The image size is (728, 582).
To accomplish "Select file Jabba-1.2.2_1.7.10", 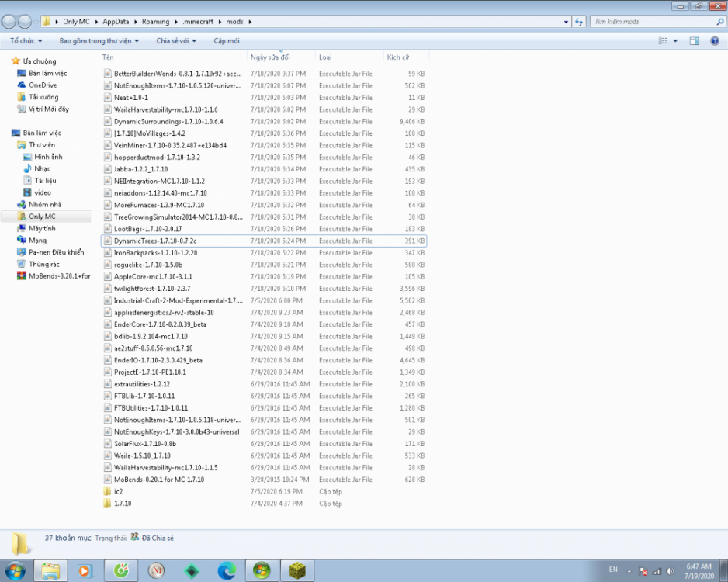I will pyautogui.click(x=263, y=169).
